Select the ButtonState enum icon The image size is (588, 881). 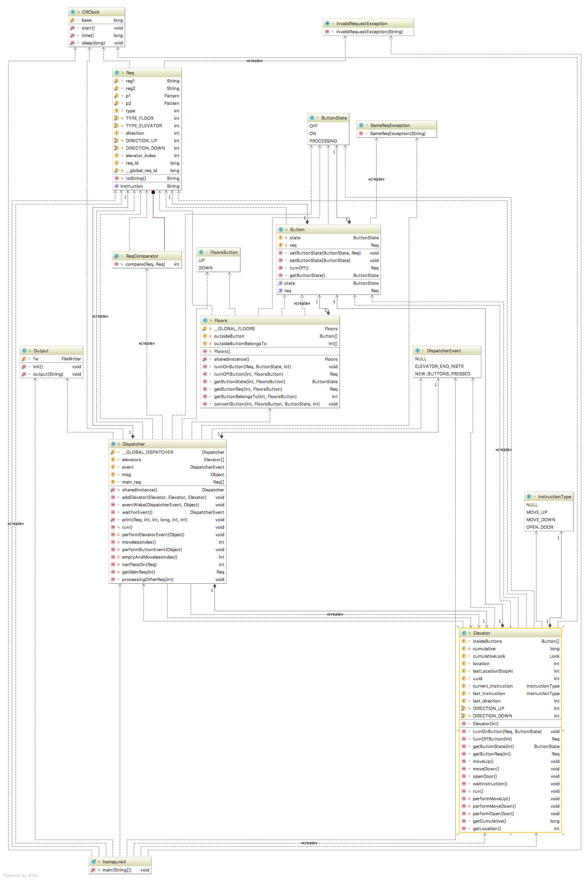click(x=311, y=118)
